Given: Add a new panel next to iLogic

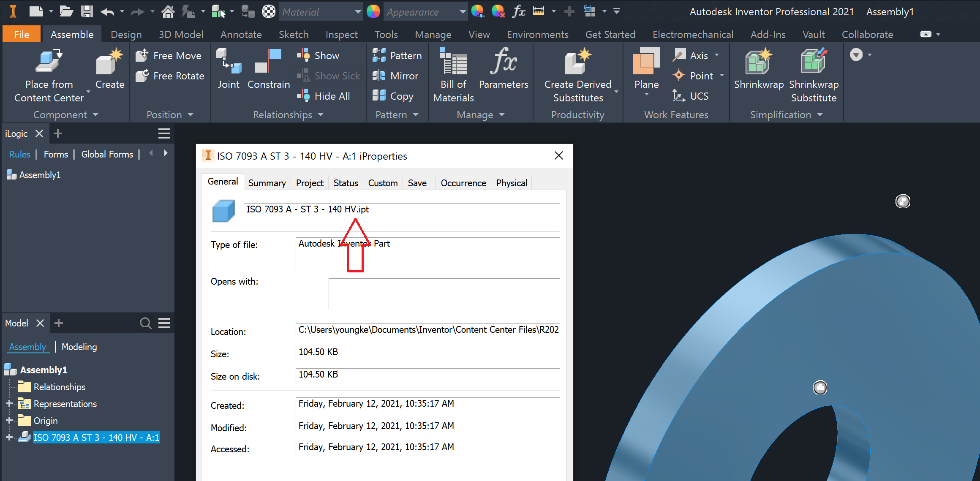Looking at the screenshot, I should (x=58, y=134).
